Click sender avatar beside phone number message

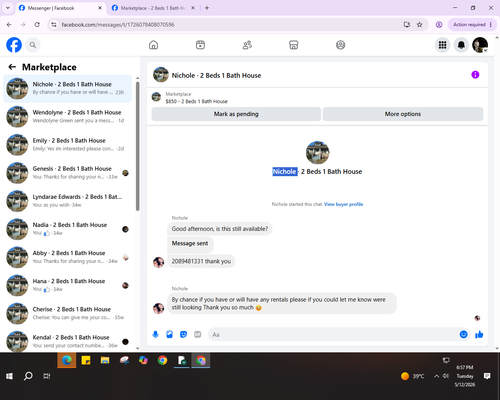pyautogui.click(x=158, y=262)
